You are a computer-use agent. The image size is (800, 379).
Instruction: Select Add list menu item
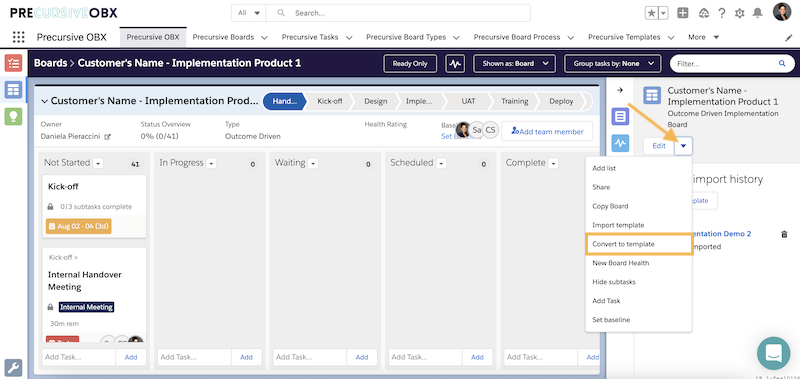(638, 168)
